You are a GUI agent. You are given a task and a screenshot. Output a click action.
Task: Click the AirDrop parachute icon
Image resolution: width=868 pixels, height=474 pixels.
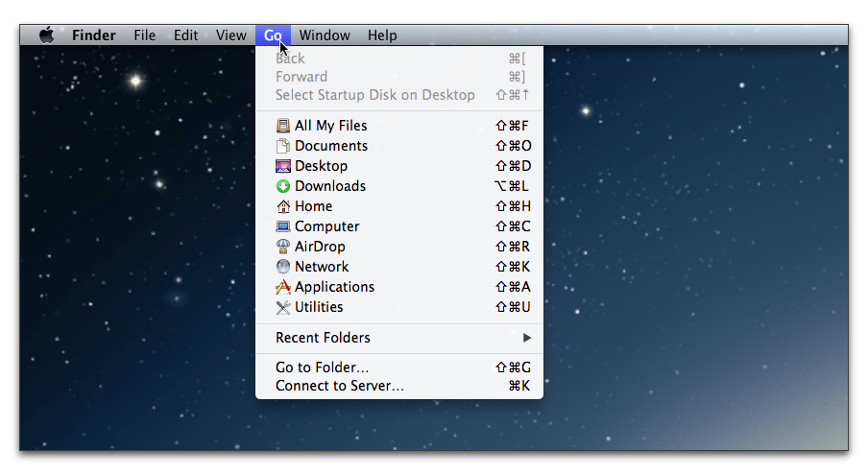[x=282, y=247]
